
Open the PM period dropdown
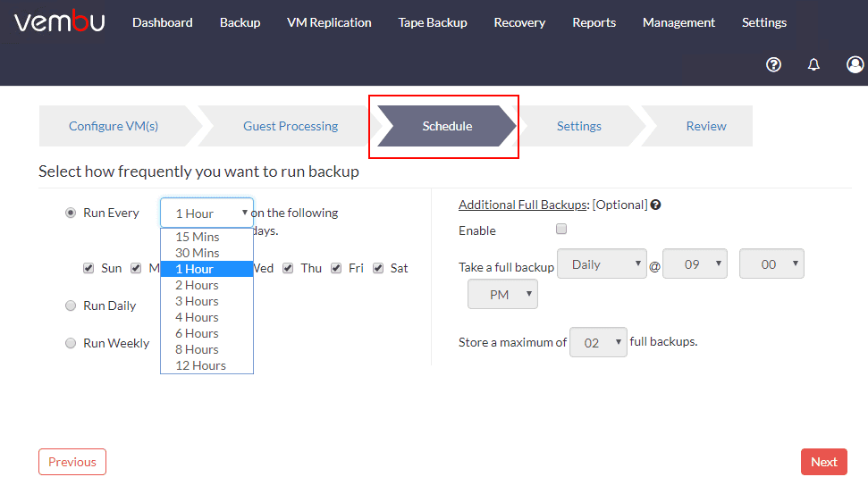pyautogui.click(x=502, y=294)
